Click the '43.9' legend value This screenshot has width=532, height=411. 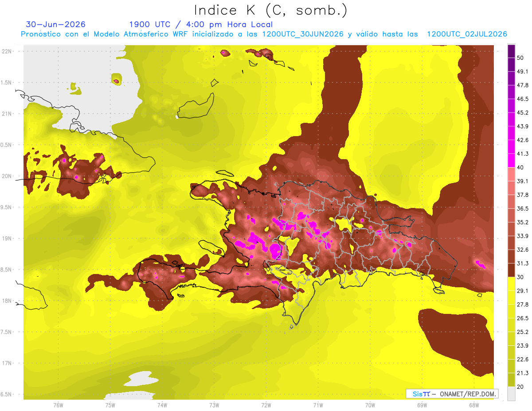[523, 126]
